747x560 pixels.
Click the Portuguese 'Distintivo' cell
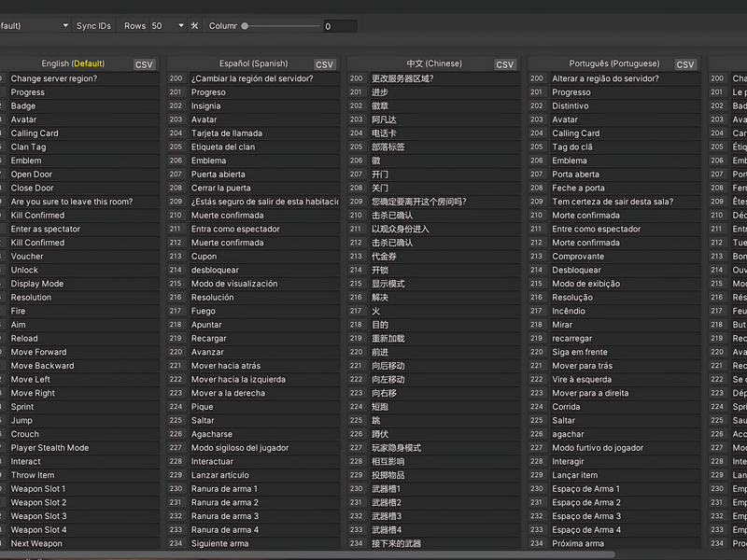pos(626,105)
